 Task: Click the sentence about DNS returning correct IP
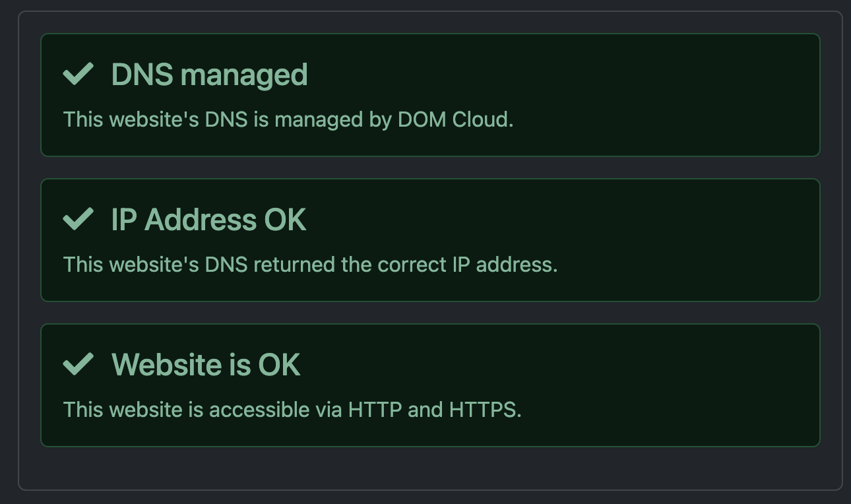coord(310,265)
